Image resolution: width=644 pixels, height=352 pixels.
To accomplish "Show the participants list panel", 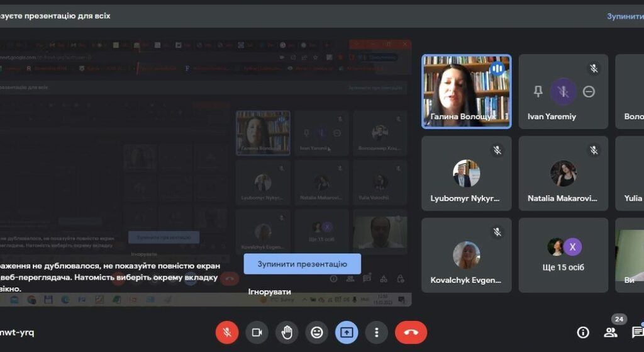I will pos(611,332).
